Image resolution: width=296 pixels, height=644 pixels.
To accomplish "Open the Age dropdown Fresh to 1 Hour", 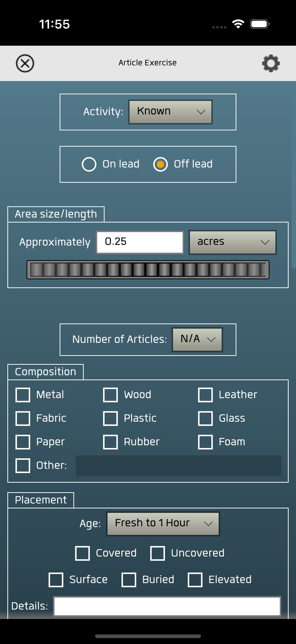I will 163,524.
